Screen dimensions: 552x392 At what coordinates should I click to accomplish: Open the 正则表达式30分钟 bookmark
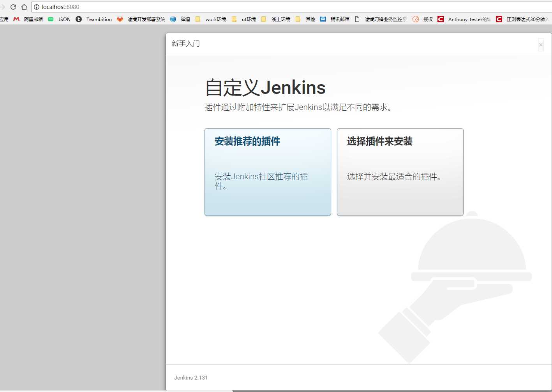click(x=522, y=19)
